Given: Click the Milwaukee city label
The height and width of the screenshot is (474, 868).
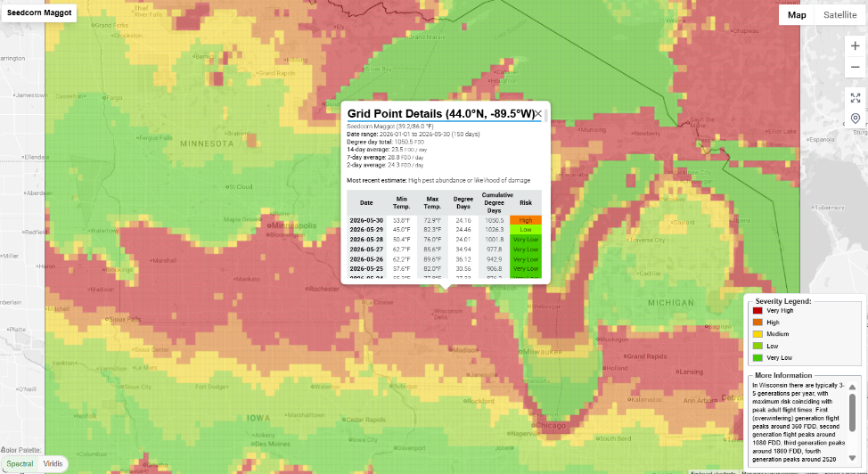Looking at the screenshot, I should click(541, 352).
